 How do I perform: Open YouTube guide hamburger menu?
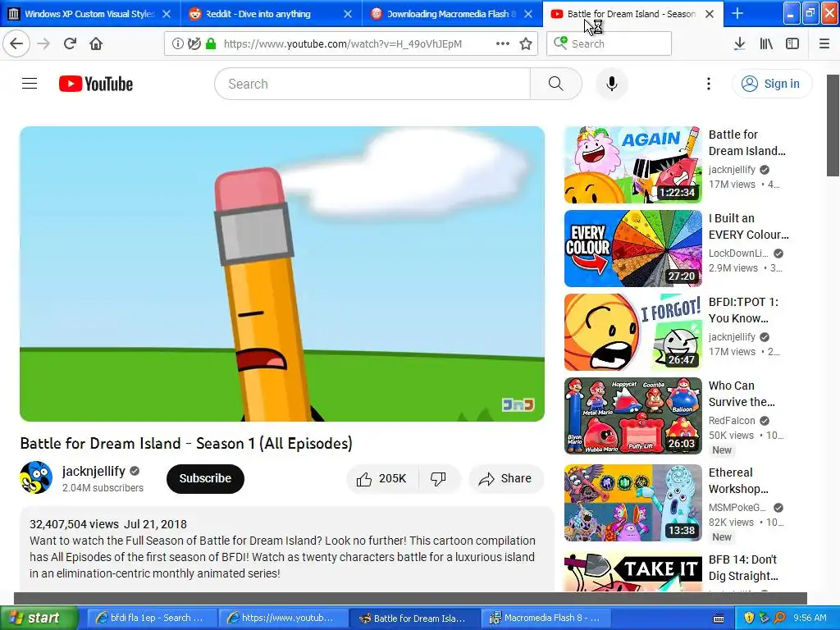coord(30,84)
